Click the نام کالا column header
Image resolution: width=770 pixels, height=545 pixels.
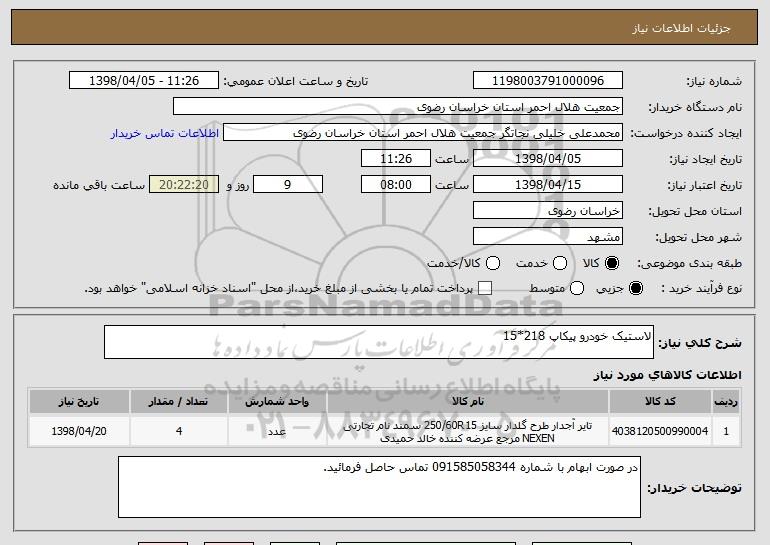click(468, 402)
